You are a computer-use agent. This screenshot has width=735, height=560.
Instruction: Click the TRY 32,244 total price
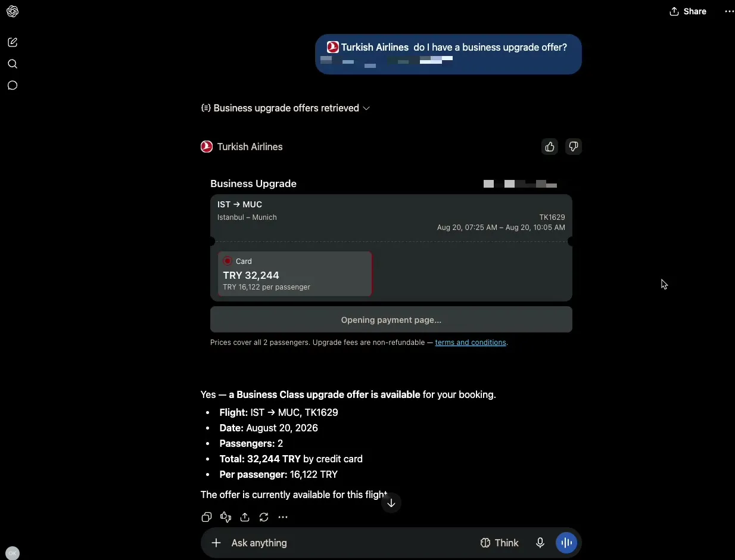[x=251, y=275]
